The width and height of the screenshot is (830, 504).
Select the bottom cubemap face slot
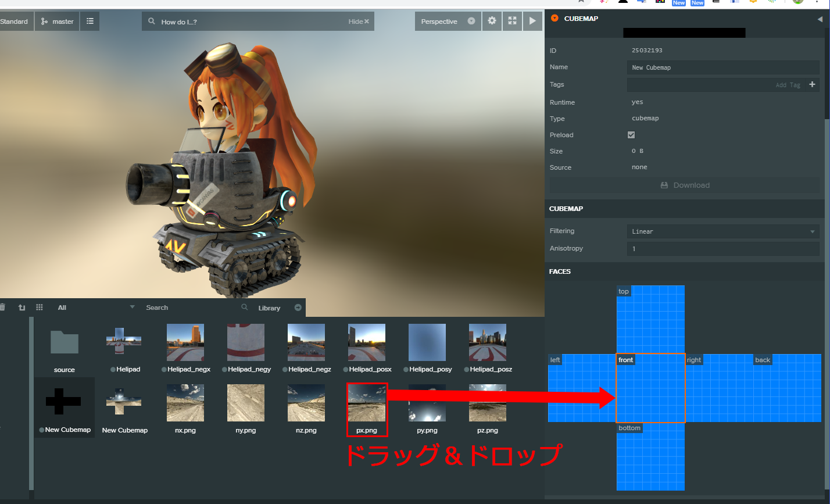650,456
